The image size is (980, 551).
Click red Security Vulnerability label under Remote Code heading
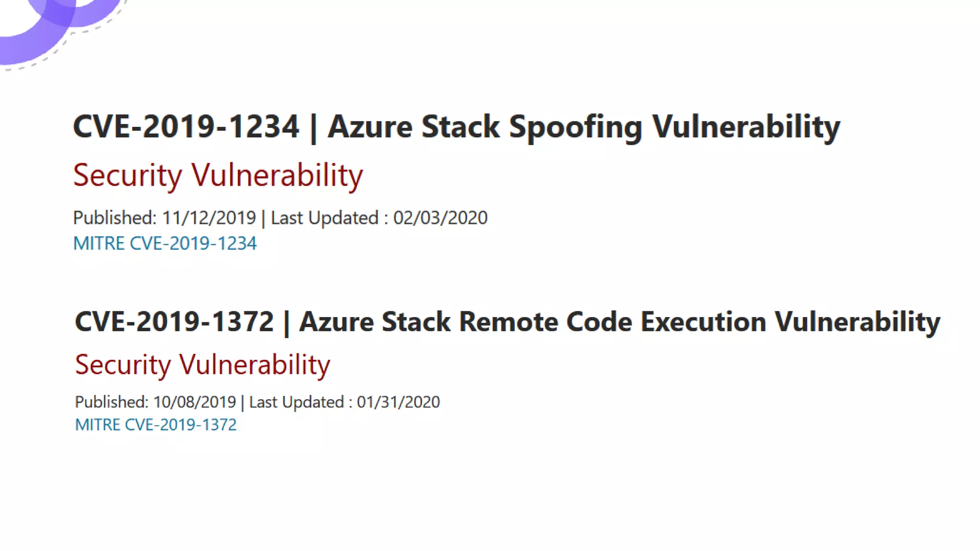click(202, 365)
